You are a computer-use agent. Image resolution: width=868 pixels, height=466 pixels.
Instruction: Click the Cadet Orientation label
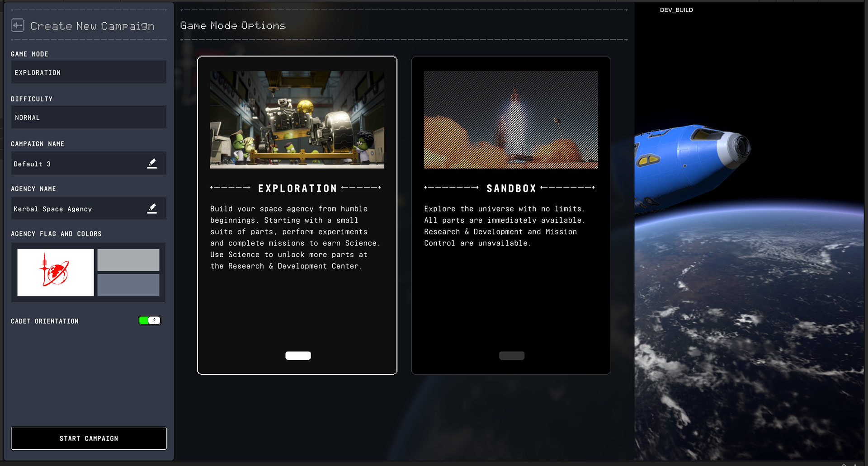click(x=45, y=321)
